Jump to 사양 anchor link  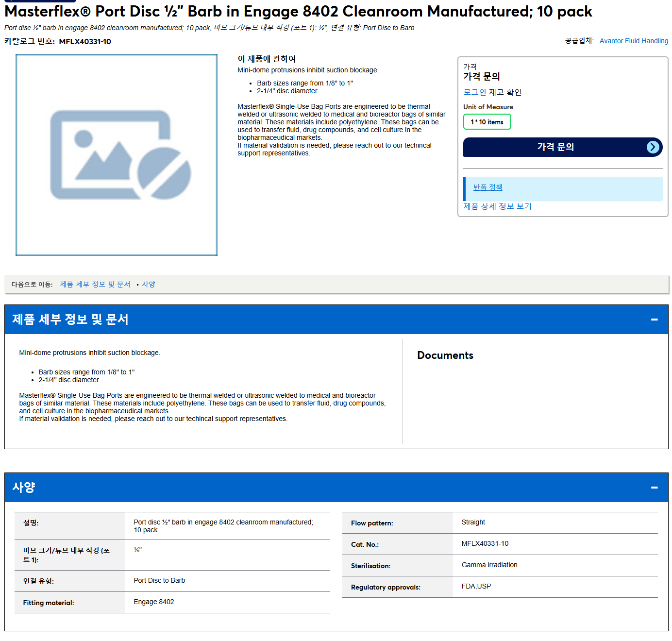149,285
